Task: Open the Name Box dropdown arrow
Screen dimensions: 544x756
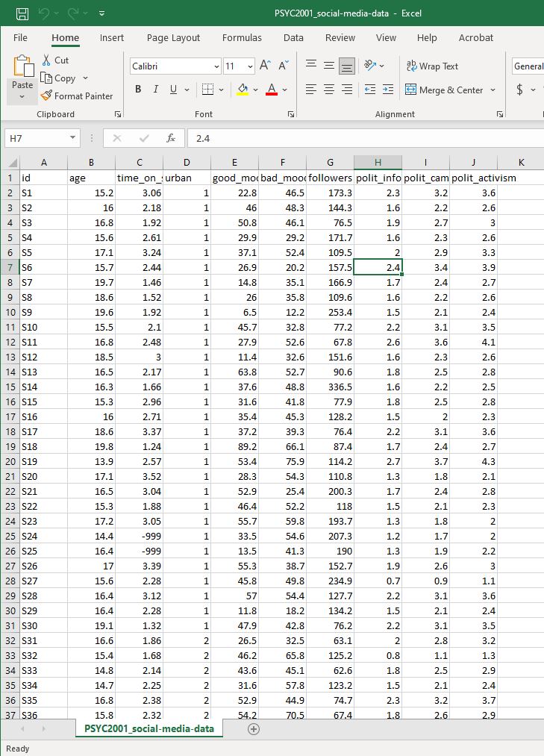Action: (x=72, y=138)
